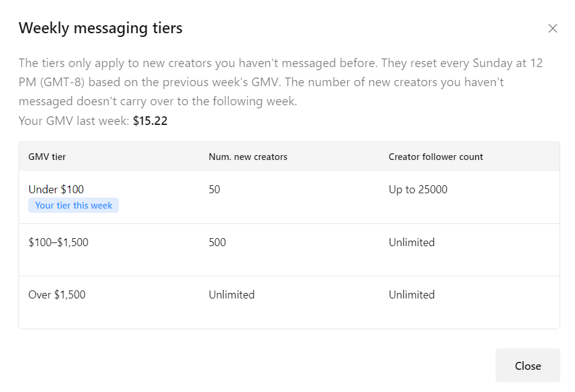
Task: Click the Weekly messaging tiers title
Action: point(100,28)
